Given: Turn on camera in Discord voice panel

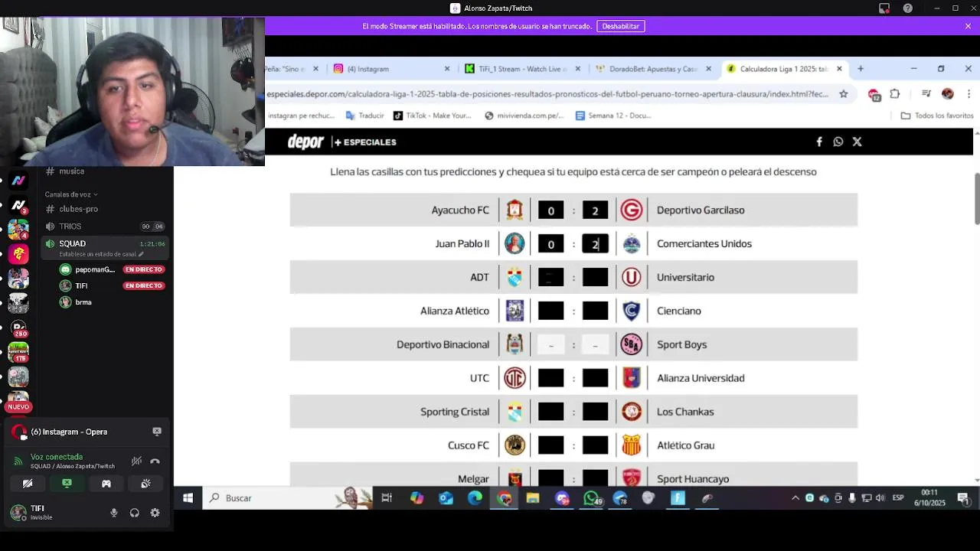Looking at the screenshot, I should click(28, 484).
